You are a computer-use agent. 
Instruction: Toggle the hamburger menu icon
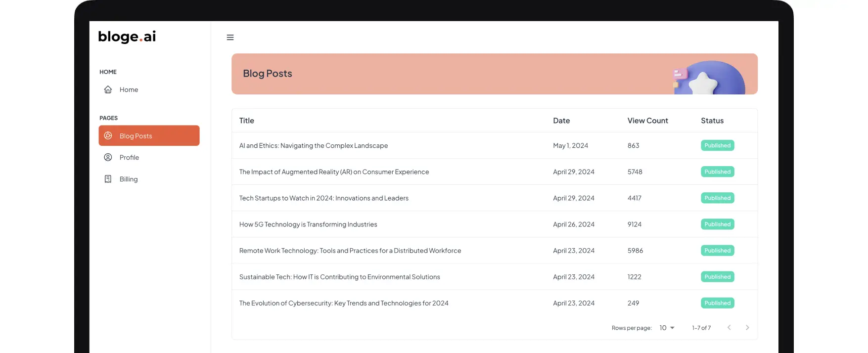(230, 38)
